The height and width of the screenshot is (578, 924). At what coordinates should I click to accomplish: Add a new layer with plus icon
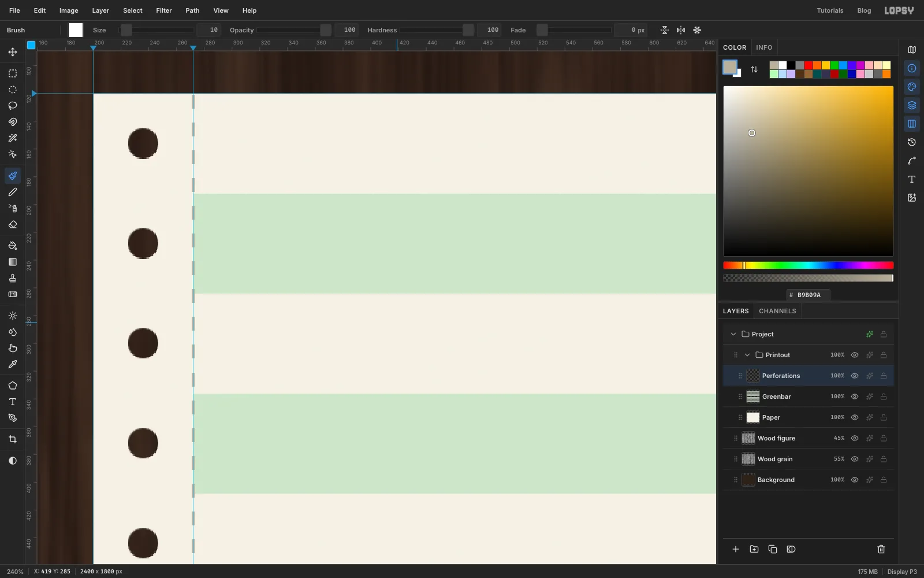pos(736,549)
